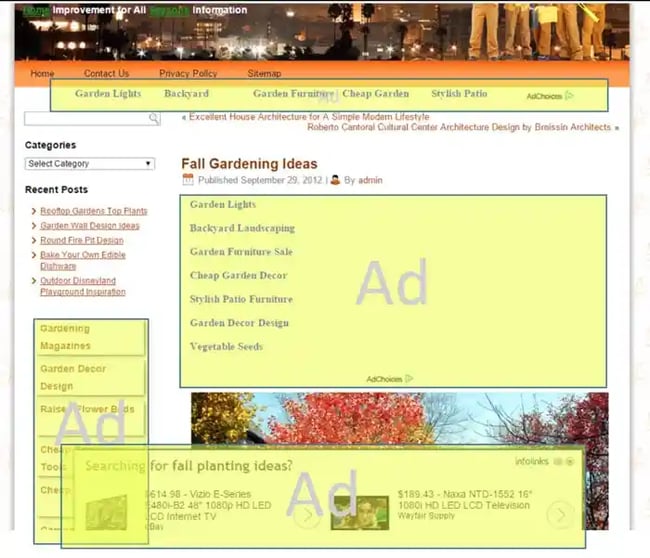This screenshot has width=650, height=558.
Task: Open the Home menu item
Action: (42, 73)
